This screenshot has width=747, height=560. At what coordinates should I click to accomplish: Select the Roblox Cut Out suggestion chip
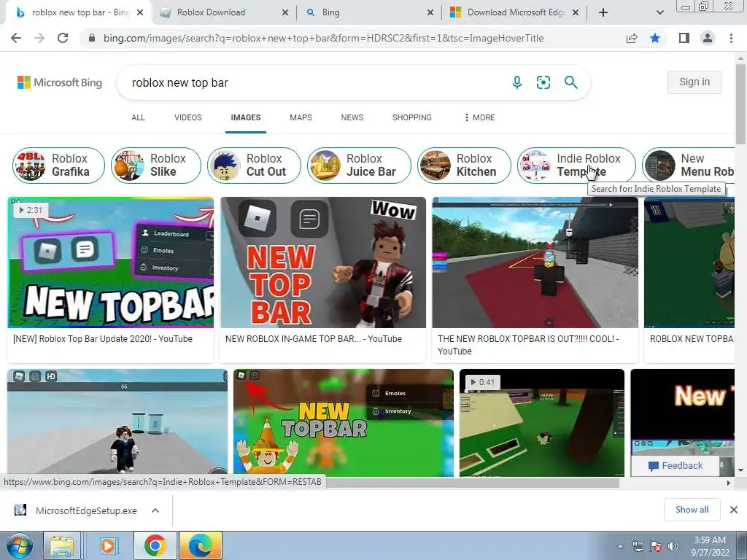[254, 166]
